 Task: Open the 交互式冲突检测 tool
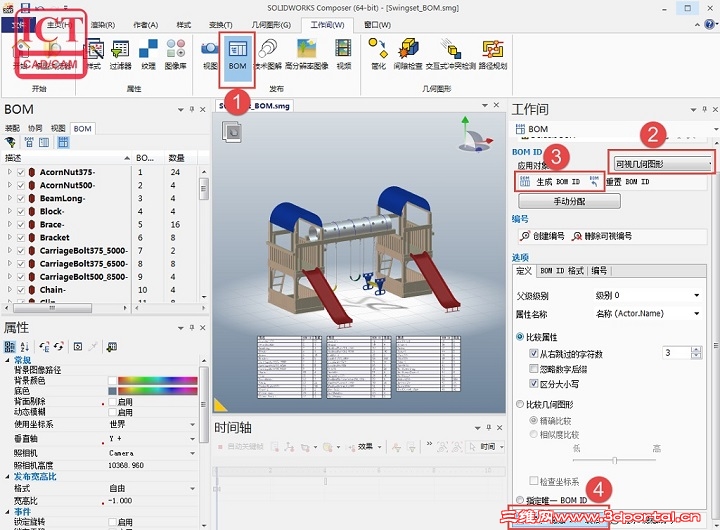(451, 55)
